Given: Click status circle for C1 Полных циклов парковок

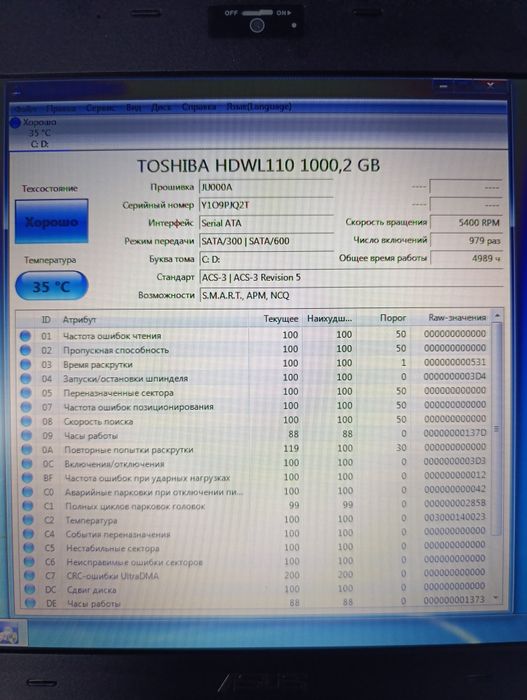Looking at the screenshot, I should point(28,506).
